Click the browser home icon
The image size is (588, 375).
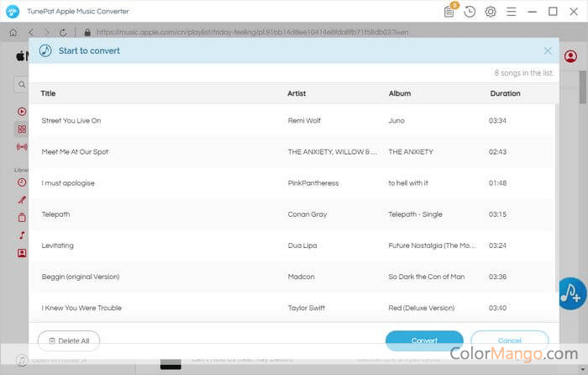(x=13, y=32)
